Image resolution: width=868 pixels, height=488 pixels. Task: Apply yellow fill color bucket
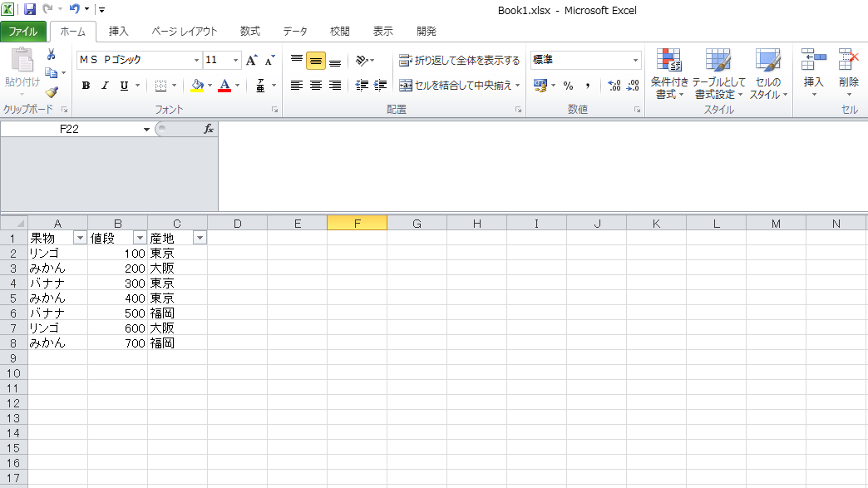pyautogui.click(x=197, y=85)
